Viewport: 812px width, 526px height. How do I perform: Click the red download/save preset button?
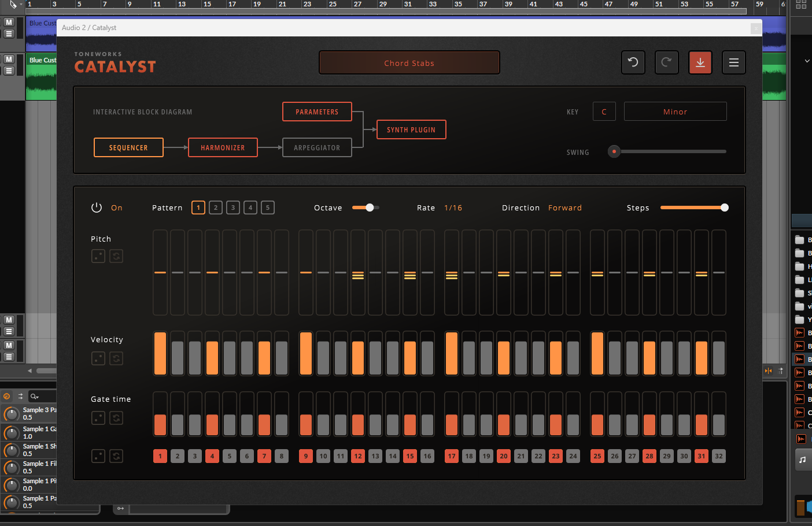tap(700, 62)
